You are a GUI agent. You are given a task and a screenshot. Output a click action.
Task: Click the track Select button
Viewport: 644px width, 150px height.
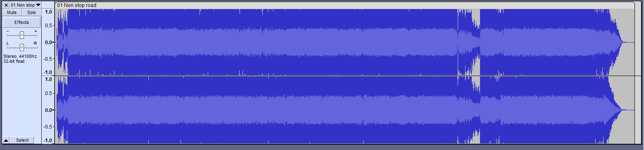coord(22,140)
